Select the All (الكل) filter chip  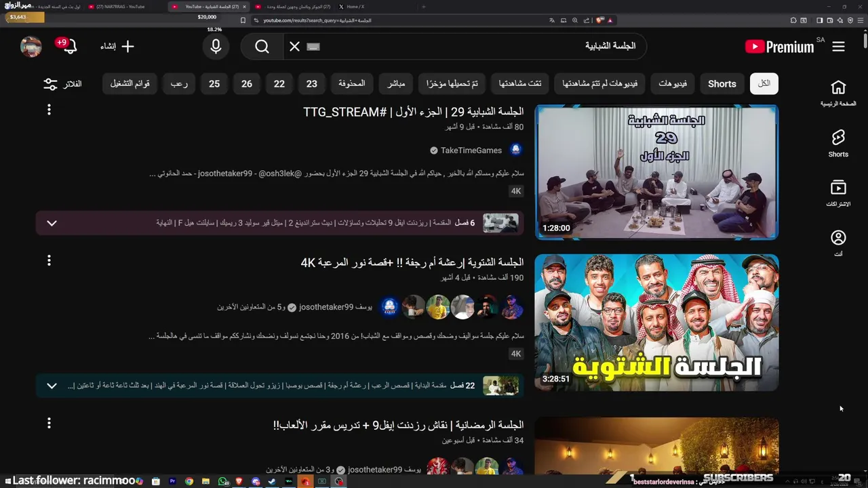764,84
